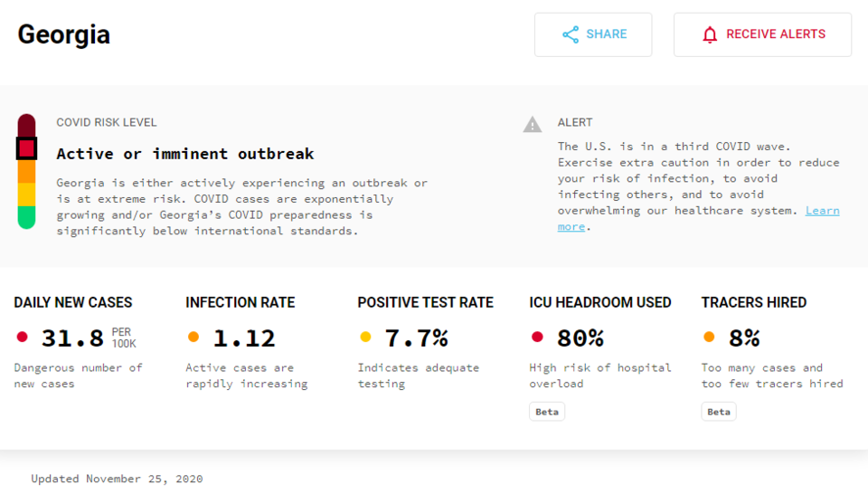This screenshot has height=494, width=868.
Task: Click orange dot beside Tracers Hired 8%
Action: click(x=709, y=337)
